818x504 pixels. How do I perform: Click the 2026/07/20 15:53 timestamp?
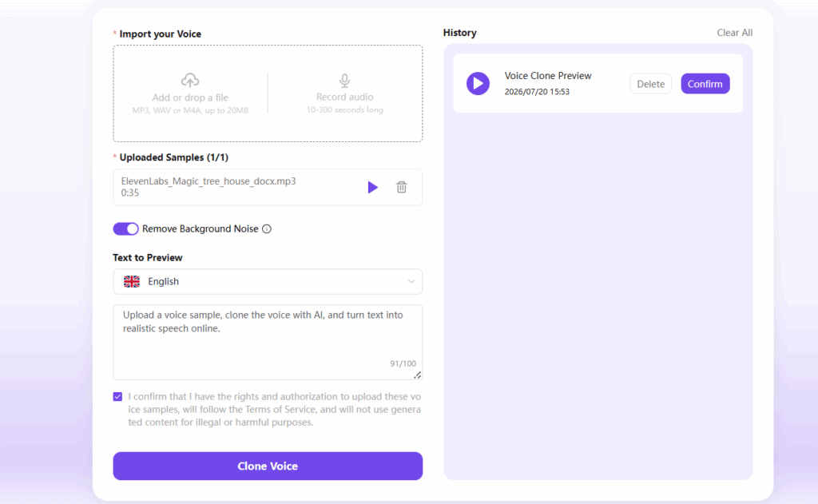[537, 92]
